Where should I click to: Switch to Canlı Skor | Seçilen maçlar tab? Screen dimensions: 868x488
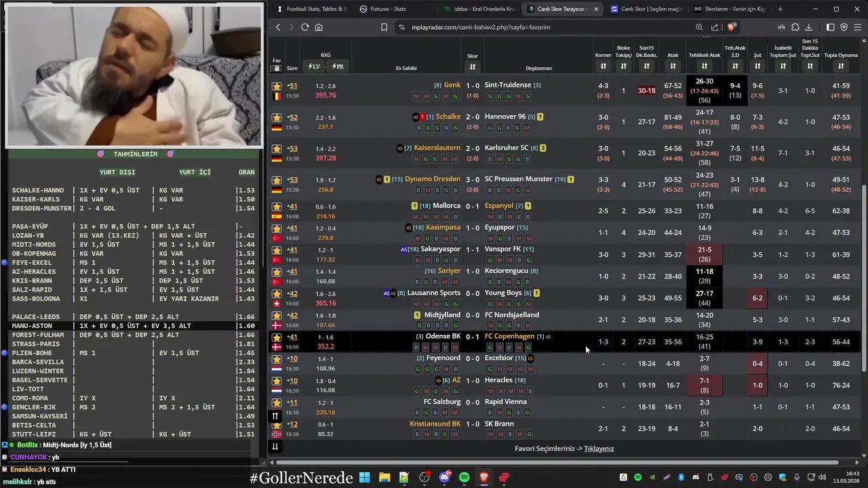coord(646,9)
